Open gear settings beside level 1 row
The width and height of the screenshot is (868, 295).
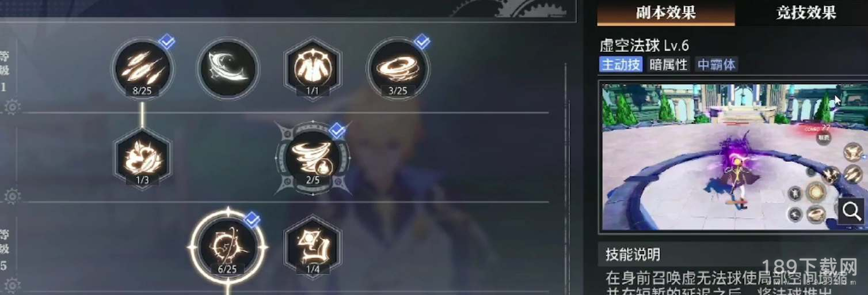[12, 107]
